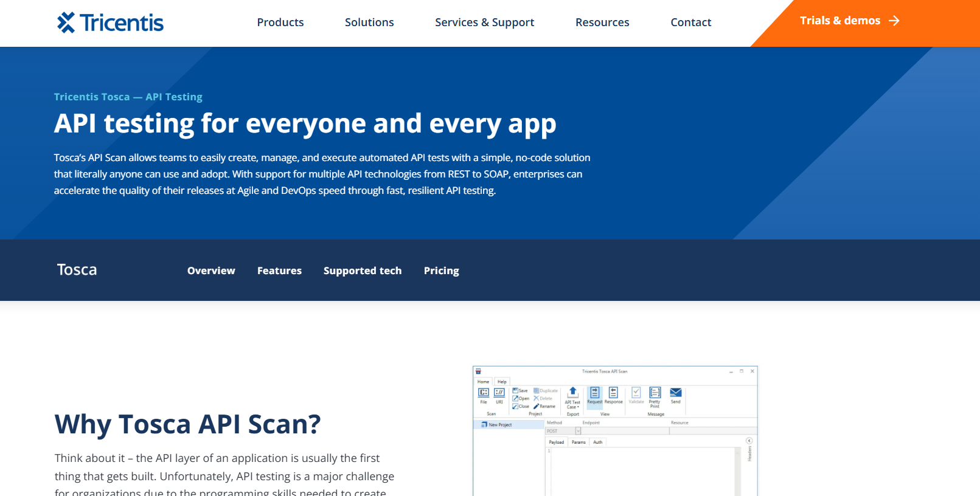Open the Contact page from the header

click(691, 22)
